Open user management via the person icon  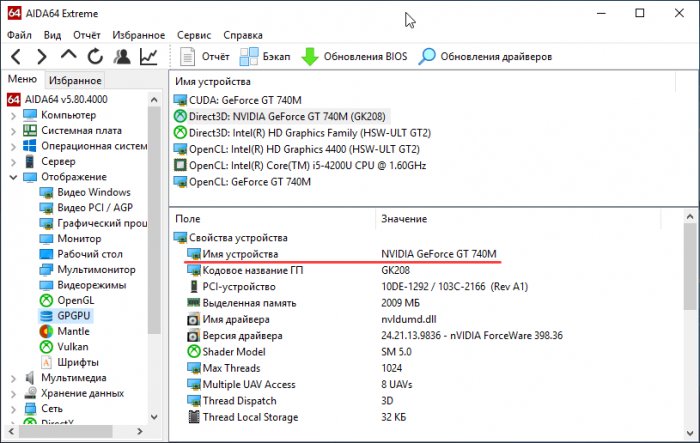(122, 57)
